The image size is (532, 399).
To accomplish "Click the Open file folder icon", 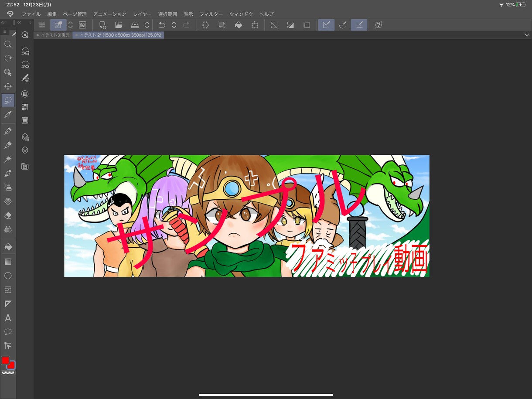I will pyautogui.click(x=119, y=25).
